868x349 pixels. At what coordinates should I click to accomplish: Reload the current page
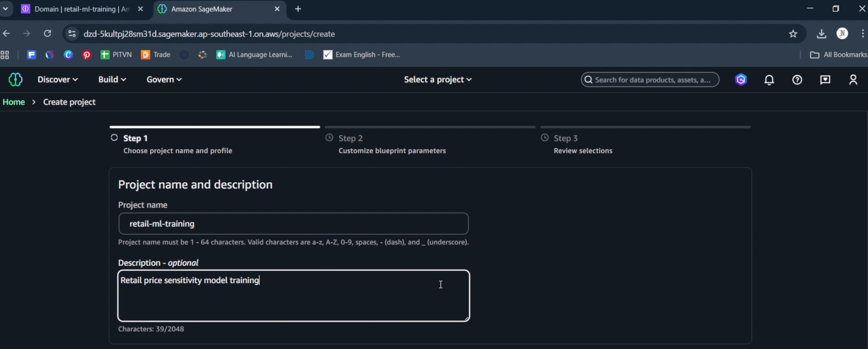click(47, 34)
